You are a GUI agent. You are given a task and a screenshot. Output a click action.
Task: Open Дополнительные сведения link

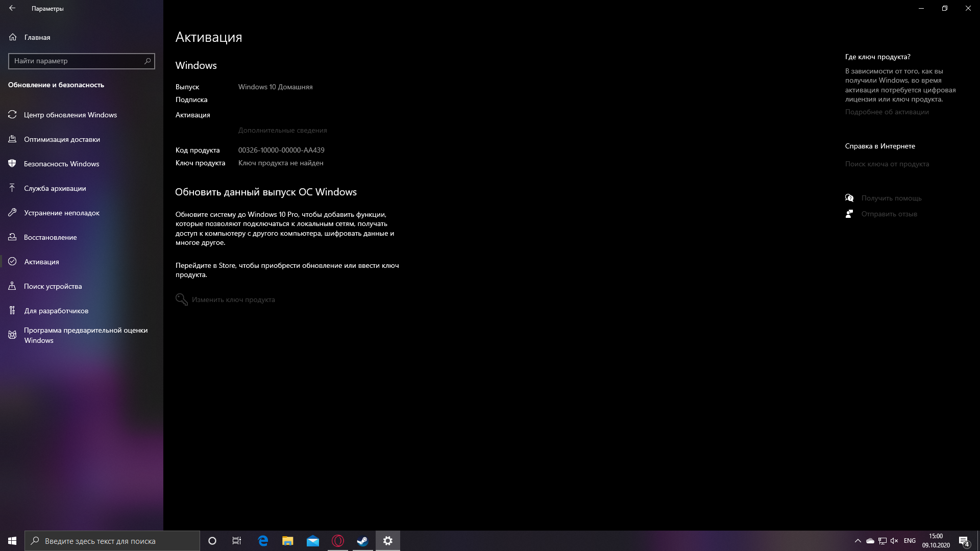coord(282,130)
